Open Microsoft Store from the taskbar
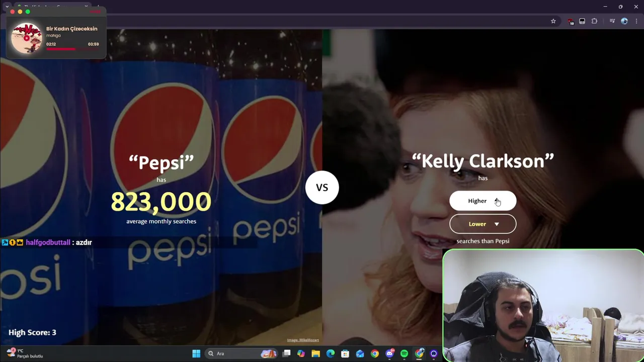The height and width of the screenshot is (362, 644). click(x=345, y=353)
